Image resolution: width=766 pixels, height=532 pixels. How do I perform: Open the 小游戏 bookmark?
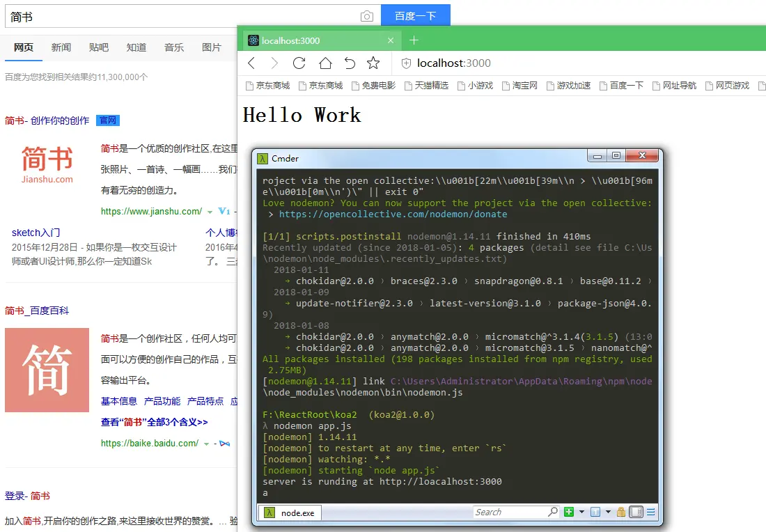point(476,86)
